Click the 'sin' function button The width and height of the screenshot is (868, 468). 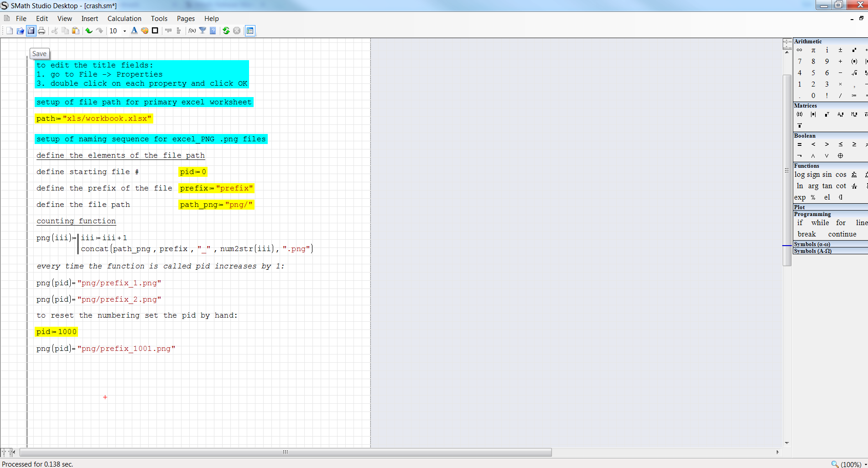(x=827, y=175)
